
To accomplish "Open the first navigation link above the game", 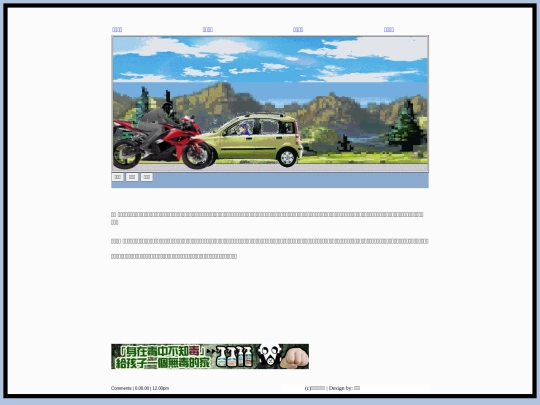I will [x=117, y=30].
